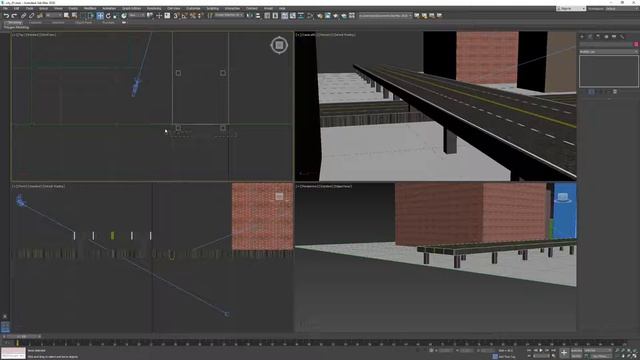Open the Modifier List dropdown
This screenshot has width=640, height=360.
609,52
